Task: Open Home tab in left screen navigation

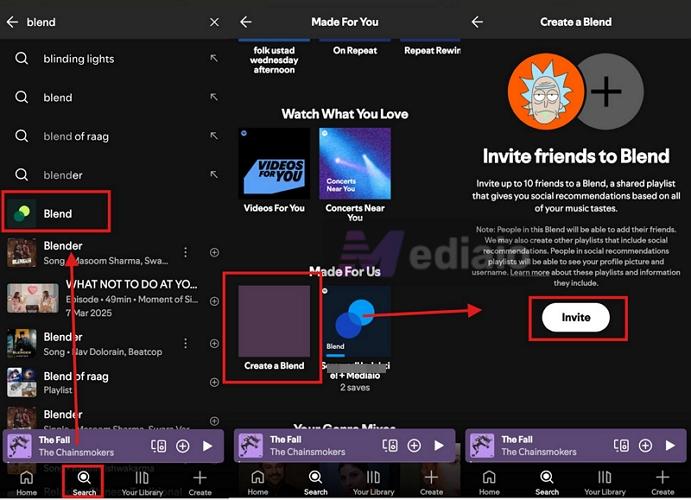Action: [26, 482]
